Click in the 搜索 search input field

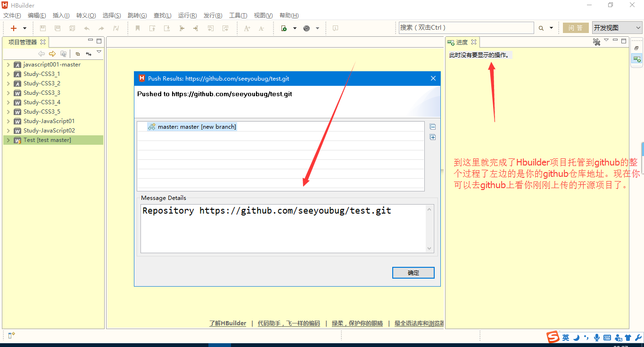466,28
